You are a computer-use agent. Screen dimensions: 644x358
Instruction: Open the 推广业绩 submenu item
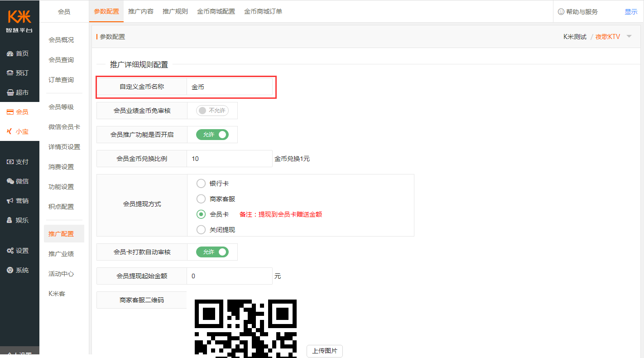(x=61, y=254)
